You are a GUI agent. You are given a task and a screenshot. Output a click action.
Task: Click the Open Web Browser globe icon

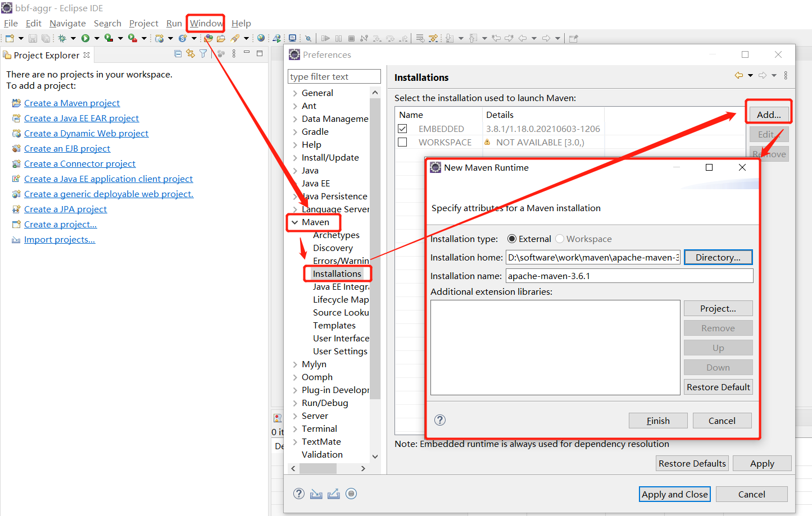coord(261,38)
